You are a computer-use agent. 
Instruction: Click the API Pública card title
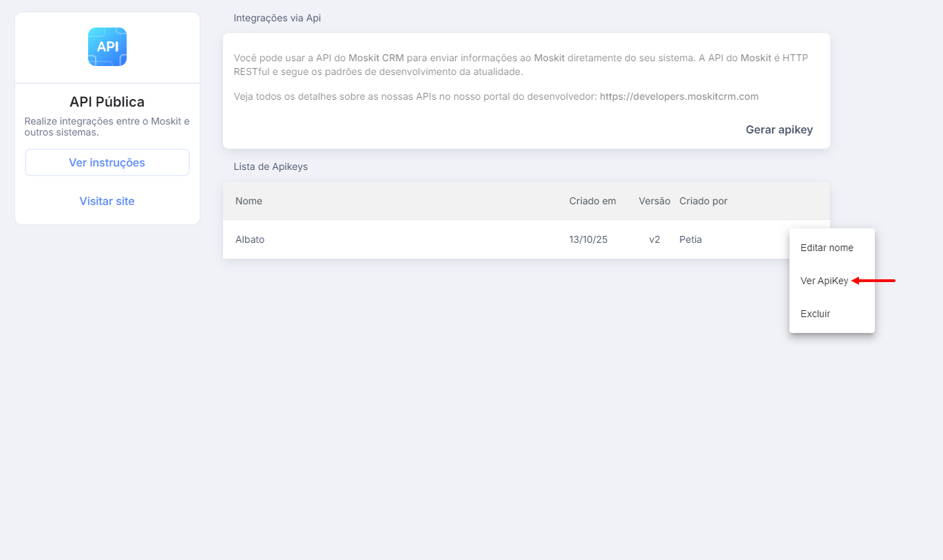(107, 102)
